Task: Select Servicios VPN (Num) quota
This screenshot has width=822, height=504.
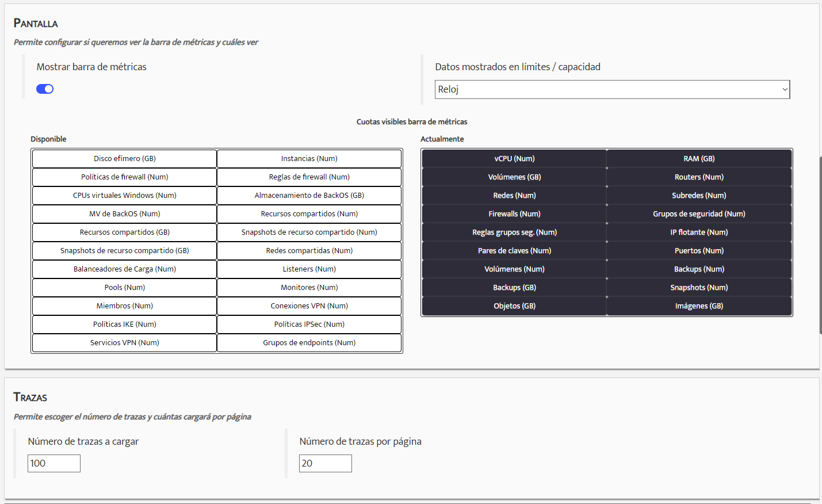Action: click(125, 342)
